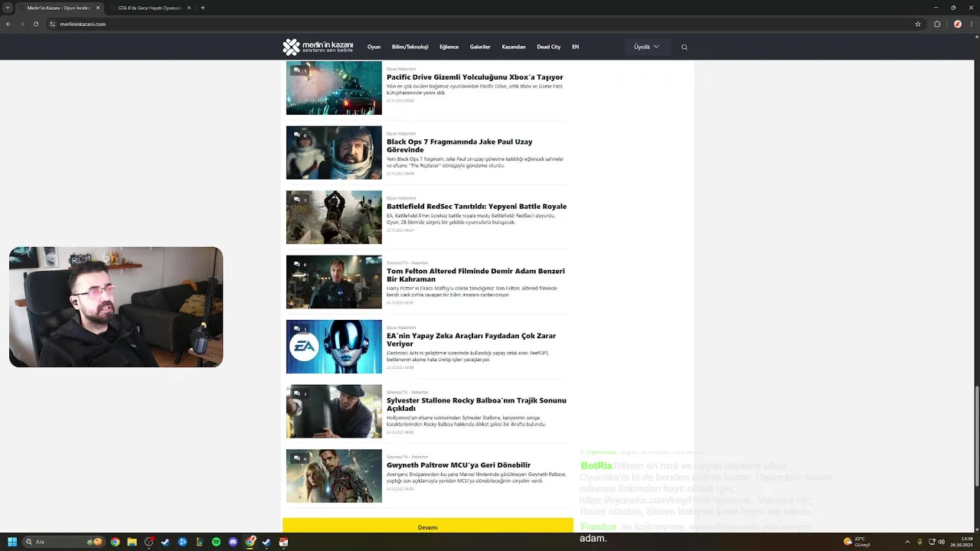The width and height of the screenshot is (980, 551).
Task: Open EA'nin Yapay Zeka Araçları headline
Action: point(471,340)
